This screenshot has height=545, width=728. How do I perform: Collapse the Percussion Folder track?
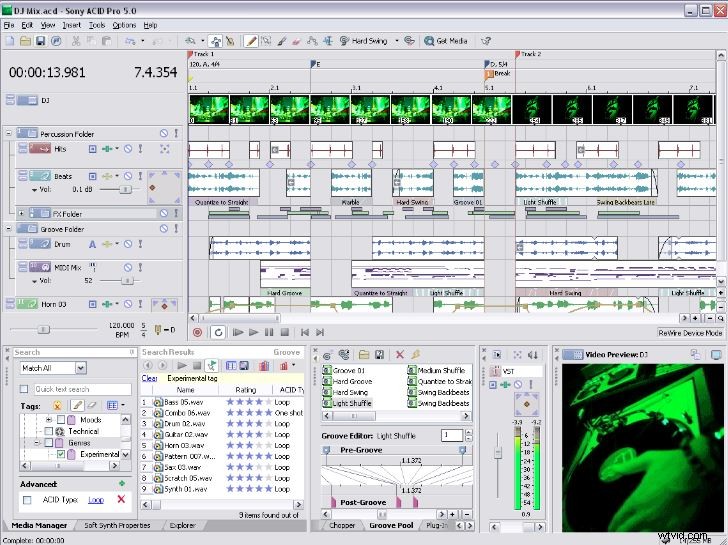coord(8,134)
